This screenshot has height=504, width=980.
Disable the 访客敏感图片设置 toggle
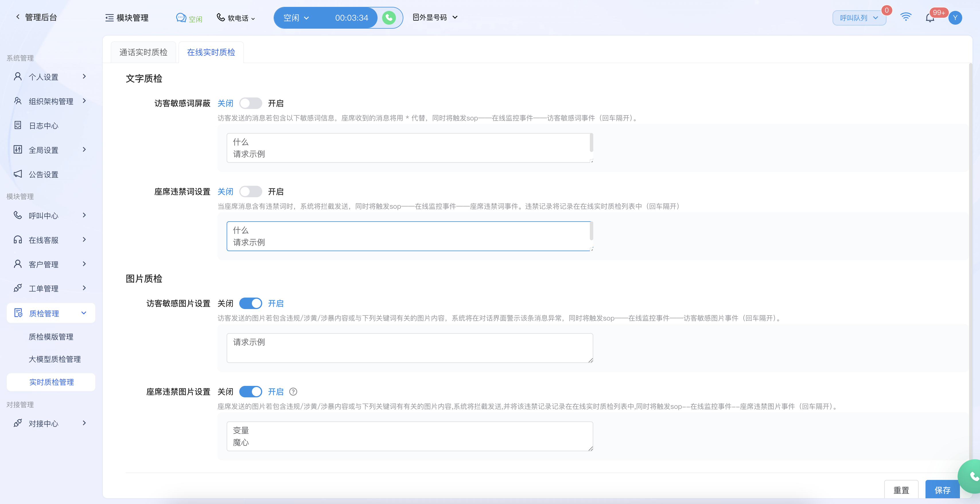tap(250, 303)
